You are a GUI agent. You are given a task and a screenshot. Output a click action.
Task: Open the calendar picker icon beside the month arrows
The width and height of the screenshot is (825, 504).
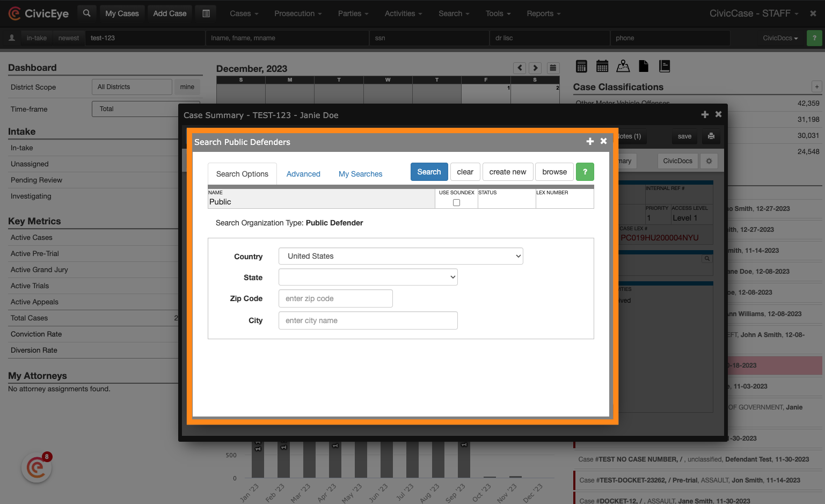point(553,68)
